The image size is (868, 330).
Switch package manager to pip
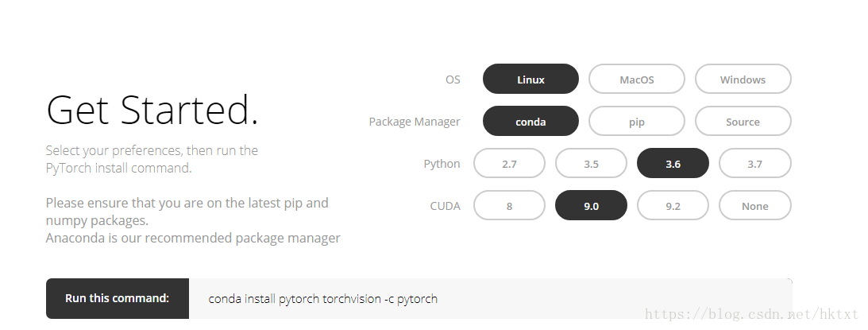tap(636, 122)
